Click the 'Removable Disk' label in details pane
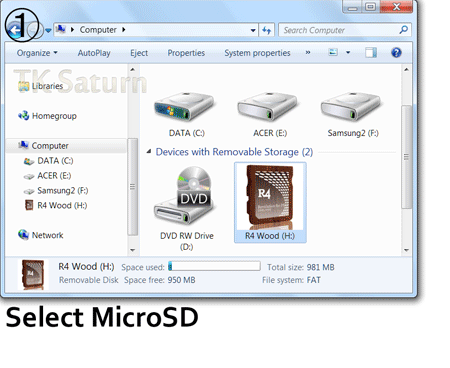 88,280
